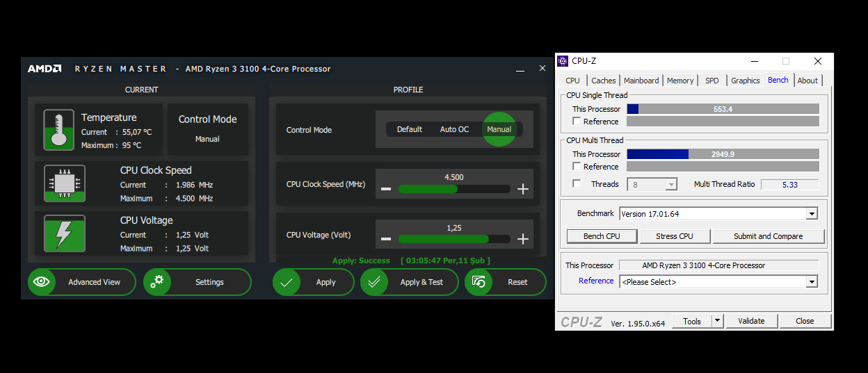The image size is (868, 373).
Task: Click This Processor field AMD Ryzen 3 3100
Action: (718, 265)
